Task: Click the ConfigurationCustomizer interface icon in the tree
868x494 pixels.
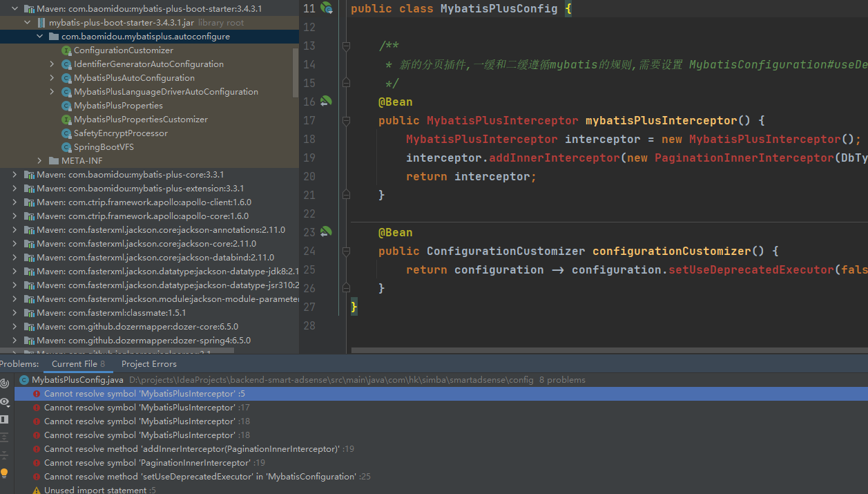Action: [x=66, y=50]
